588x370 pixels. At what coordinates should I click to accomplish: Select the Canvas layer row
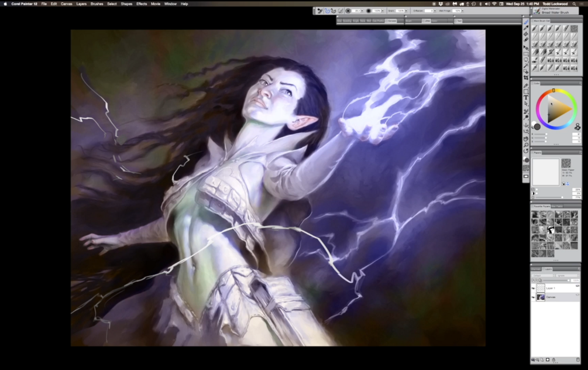(x=555, y=297)
